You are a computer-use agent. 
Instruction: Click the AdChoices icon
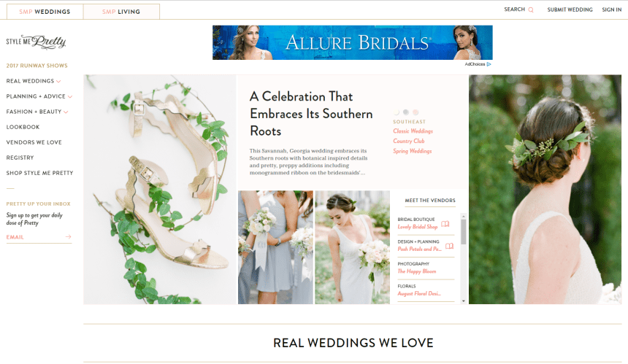point(489,64)
